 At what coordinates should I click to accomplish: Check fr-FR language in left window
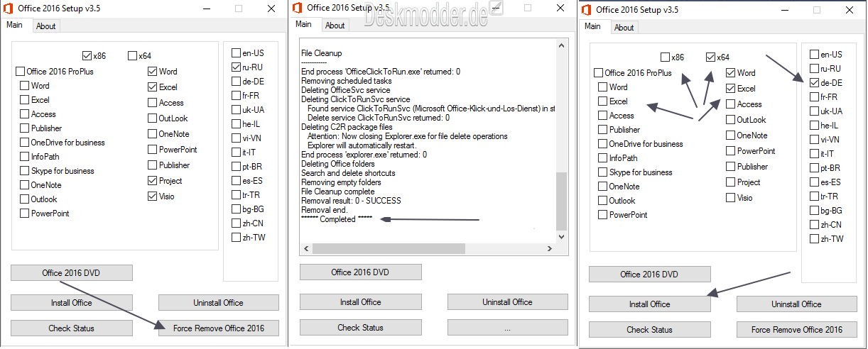tap(236, 96)
